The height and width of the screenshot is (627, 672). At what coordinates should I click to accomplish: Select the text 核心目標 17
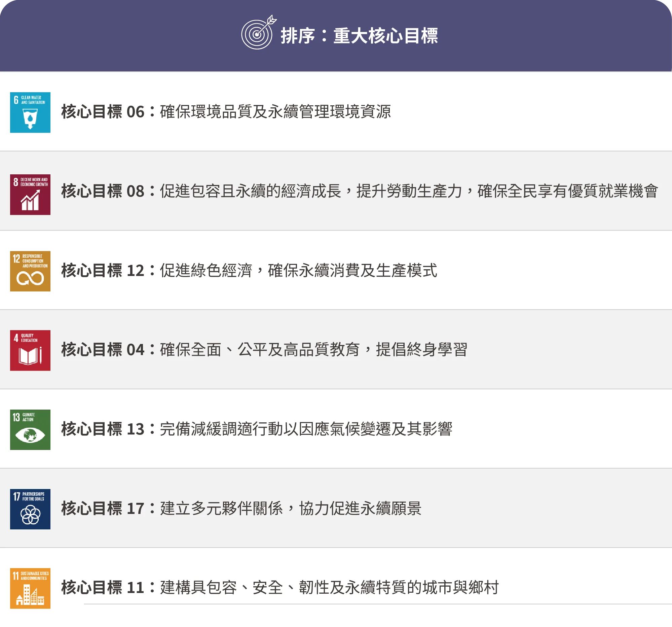103,508
